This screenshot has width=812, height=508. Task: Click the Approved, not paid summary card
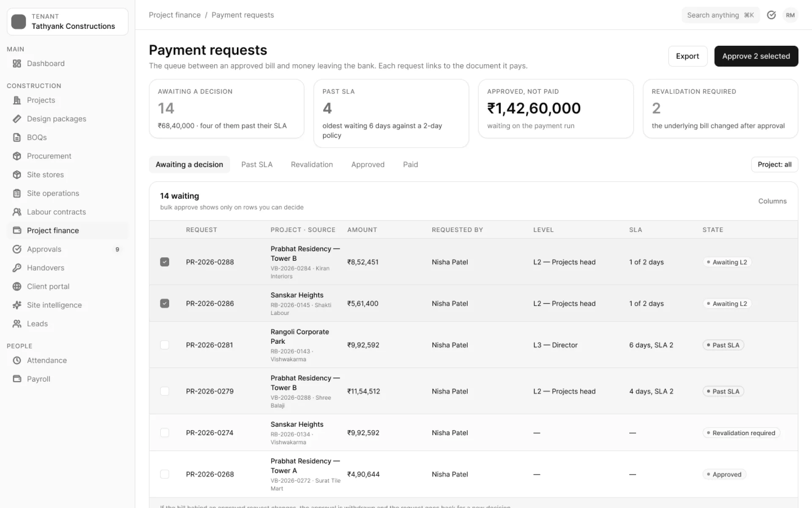click(556, 109)
